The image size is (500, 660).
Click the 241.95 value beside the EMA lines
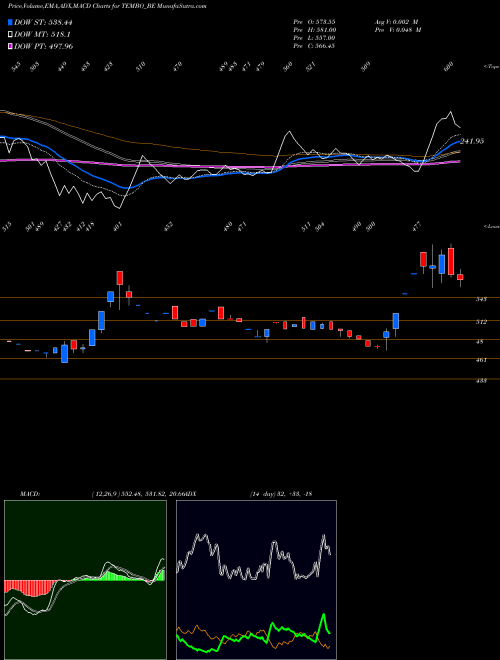[472, 141]
